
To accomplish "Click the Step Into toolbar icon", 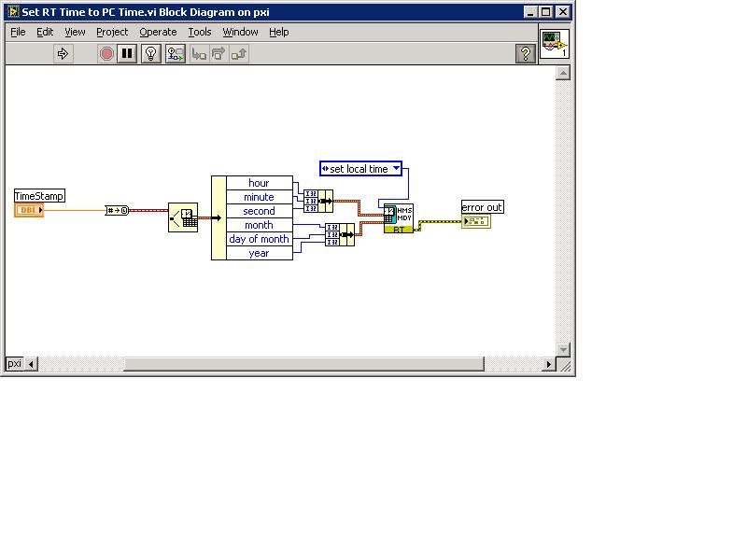I will pos(199,54).
